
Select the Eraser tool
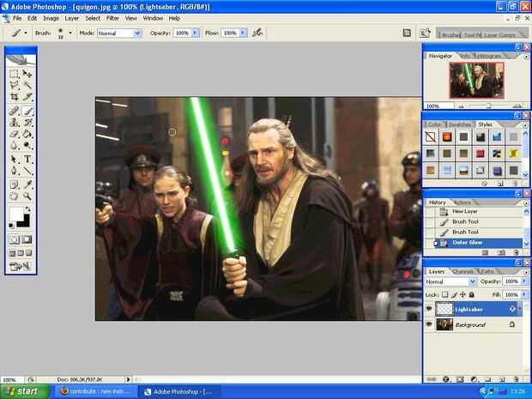click(14, 134)
